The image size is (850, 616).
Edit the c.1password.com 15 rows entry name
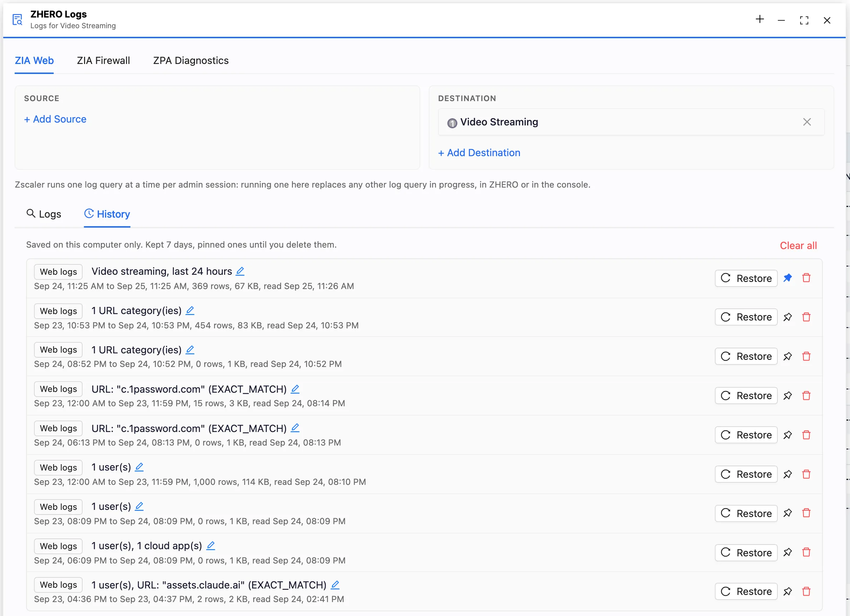(295, 389)
